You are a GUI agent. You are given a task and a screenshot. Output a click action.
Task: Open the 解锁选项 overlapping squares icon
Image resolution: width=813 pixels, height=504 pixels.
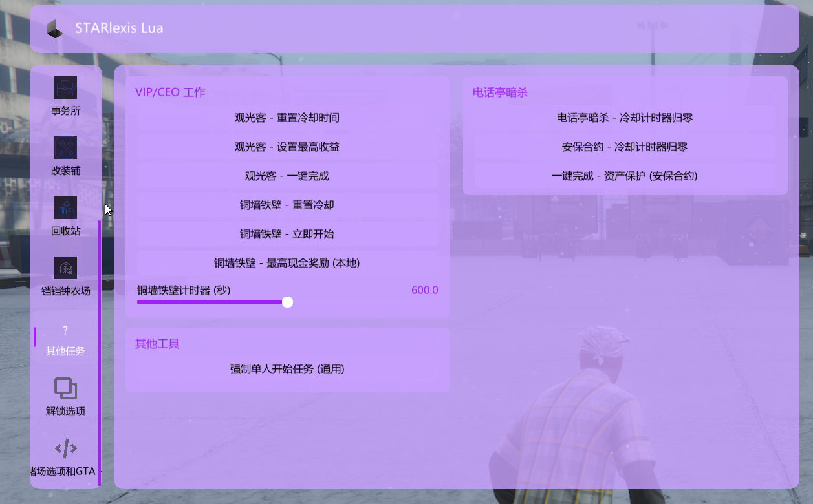click(65, 388)
